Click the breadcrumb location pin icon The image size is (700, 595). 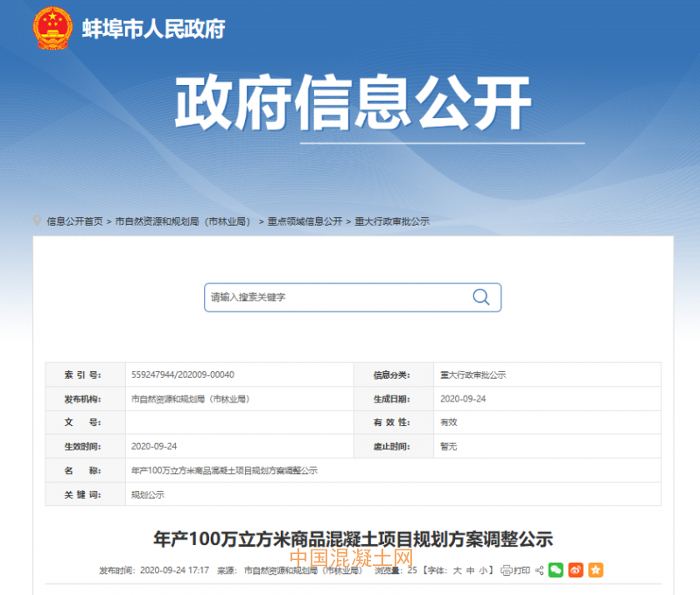pos(37,221)
